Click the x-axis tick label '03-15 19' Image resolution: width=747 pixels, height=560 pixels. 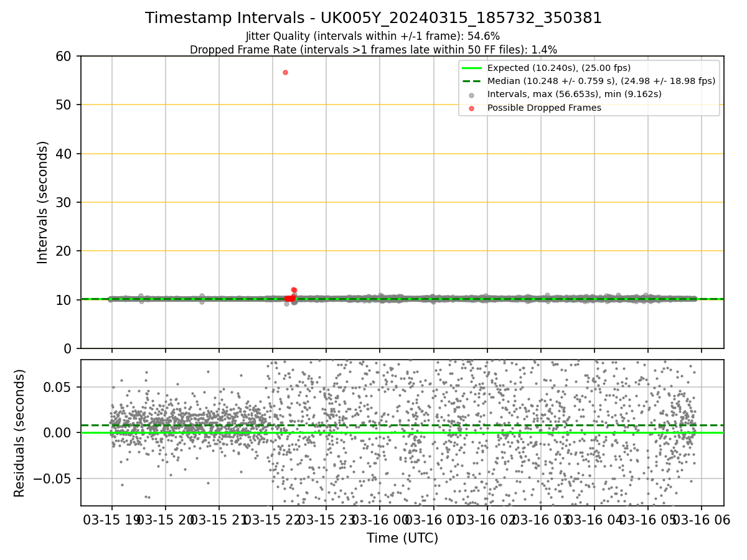pyautogui.click(x=112, y=519)
